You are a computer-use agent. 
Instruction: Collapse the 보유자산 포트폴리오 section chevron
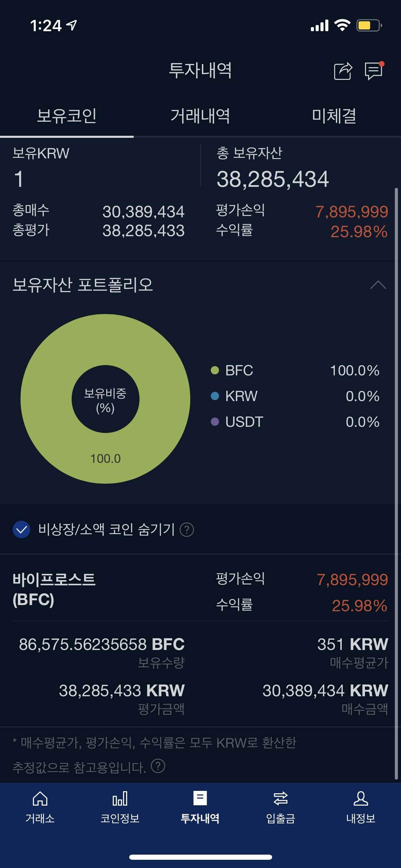(x=378, y=285)
